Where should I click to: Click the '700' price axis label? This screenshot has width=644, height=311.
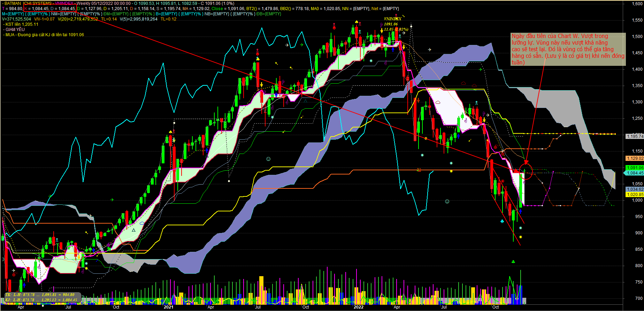639,298
